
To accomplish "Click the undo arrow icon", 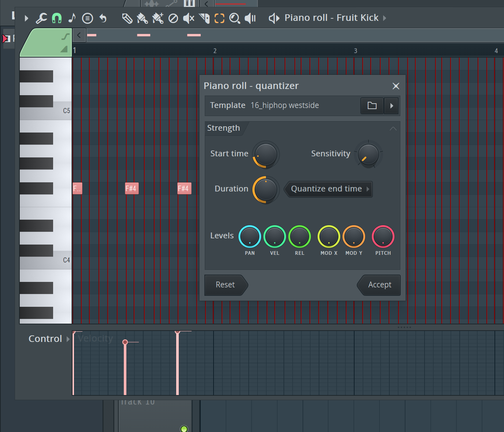I will [103, 18].
